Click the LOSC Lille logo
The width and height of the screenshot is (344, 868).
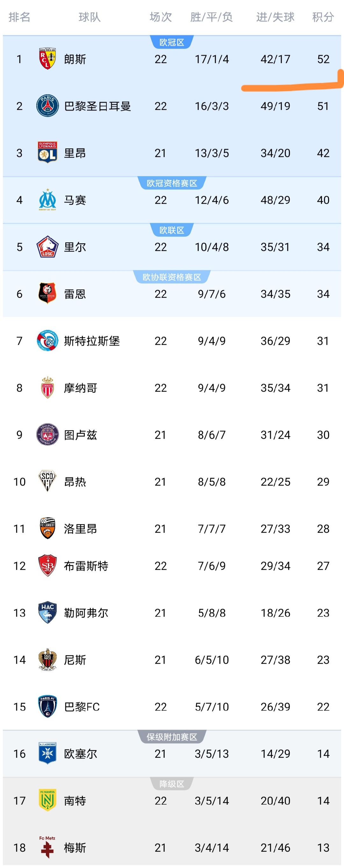click(47, 247)
